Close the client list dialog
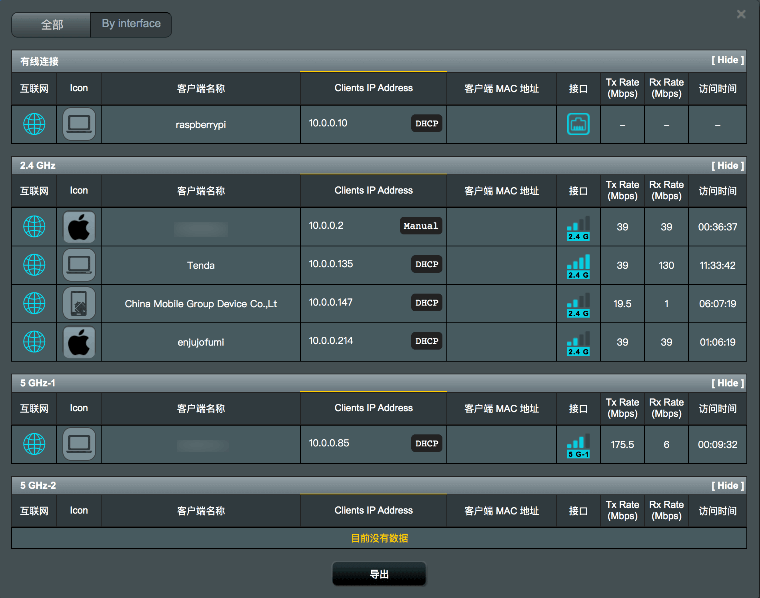 tap(741, 14)
